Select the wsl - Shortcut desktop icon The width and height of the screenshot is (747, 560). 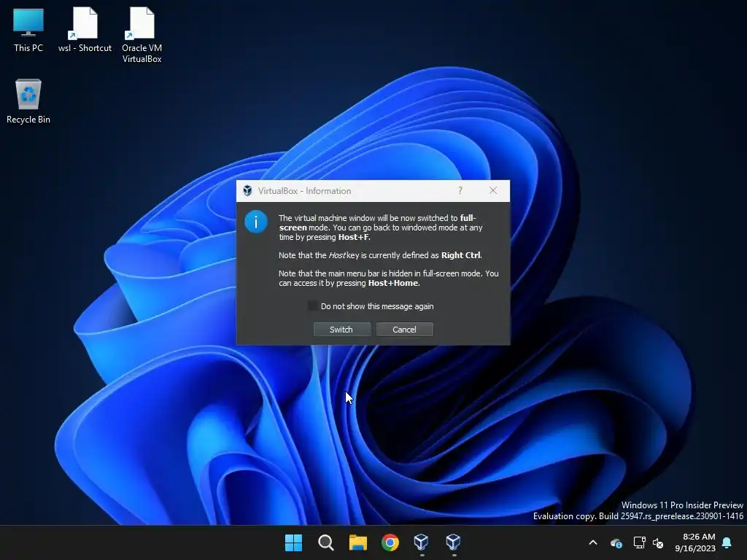(x=85, y=30)
